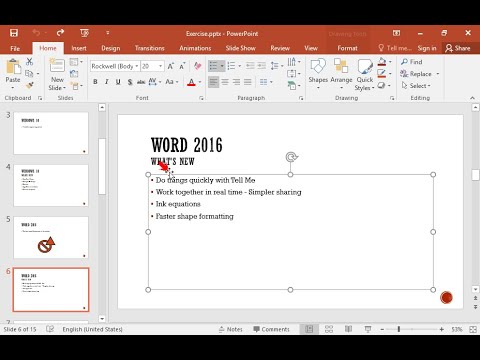Toggle text Shadow

(130, 82)
